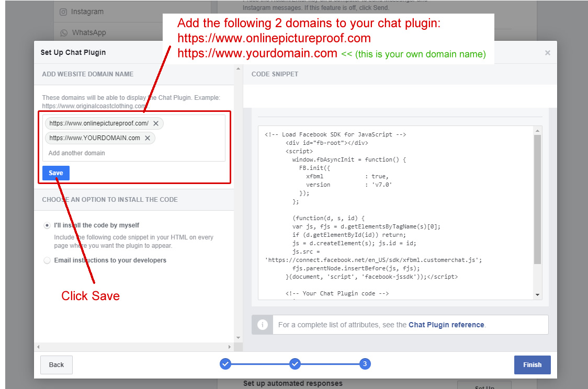Click the 'Your Chat Plugin code' comment line
588x389 pixels.
click(x=337, y=293)
